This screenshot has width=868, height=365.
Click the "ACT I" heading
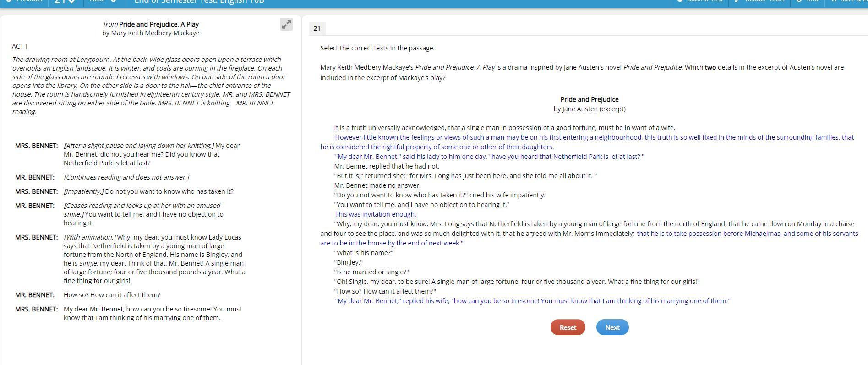coord(19,46)
